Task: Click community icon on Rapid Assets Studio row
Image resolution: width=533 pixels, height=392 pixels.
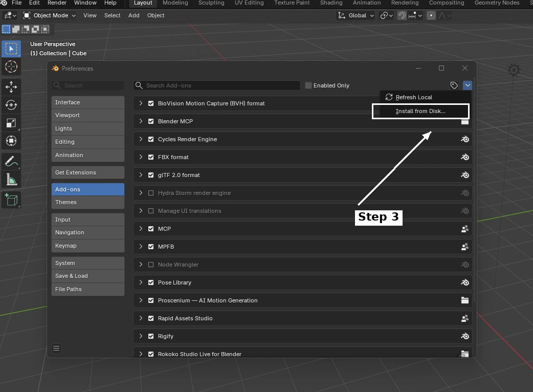Action: click(x=464, y=318)
